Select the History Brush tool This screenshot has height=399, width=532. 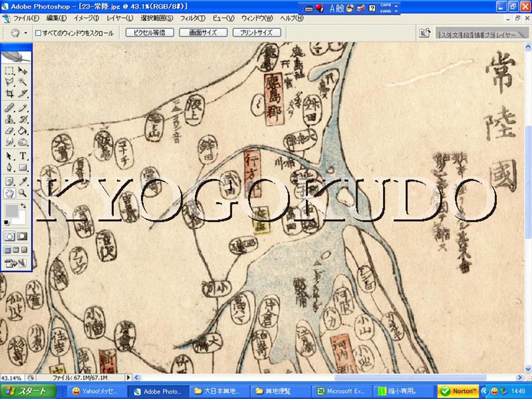[x=22, y=119]
